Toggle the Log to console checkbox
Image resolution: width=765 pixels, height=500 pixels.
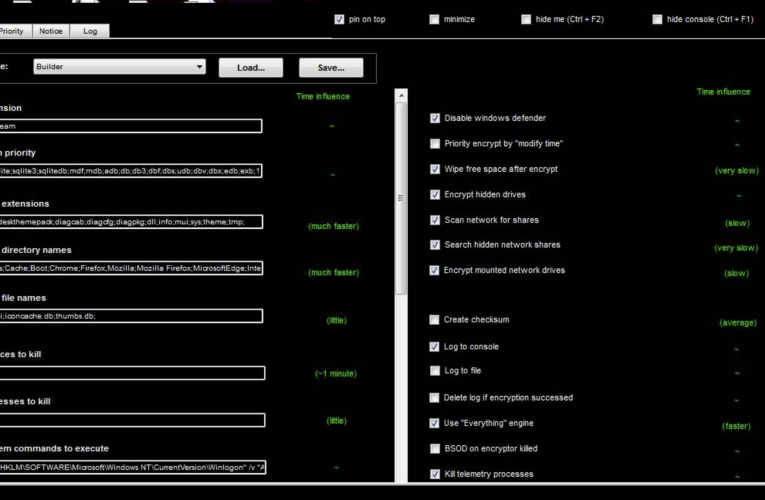[x=434, y=347]
